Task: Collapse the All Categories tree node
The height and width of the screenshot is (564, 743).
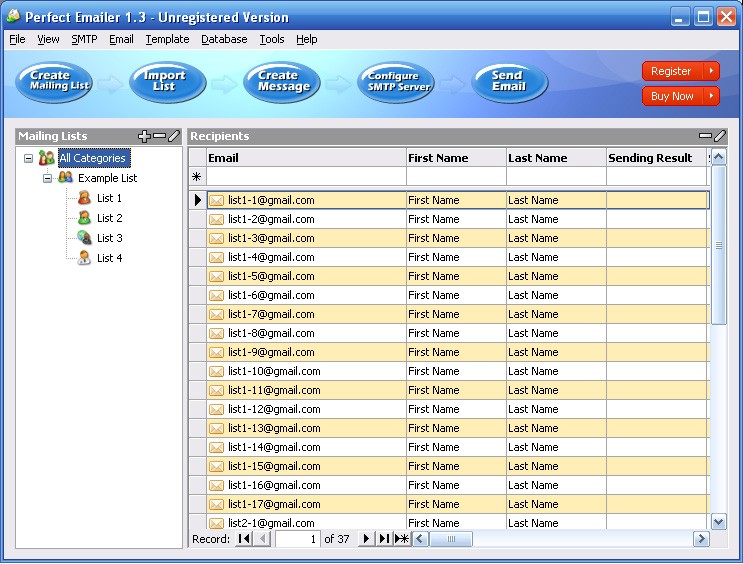Action: coord(29,158)
